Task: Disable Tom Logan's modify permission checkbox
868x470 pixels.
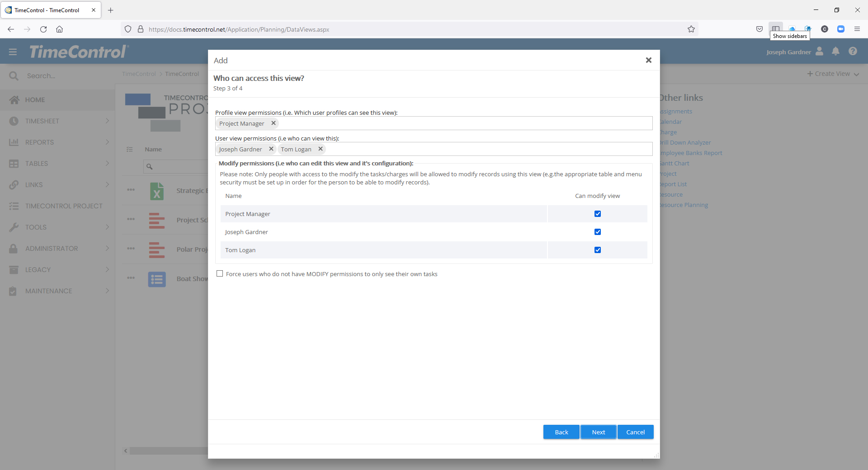Action: [597, 249]
